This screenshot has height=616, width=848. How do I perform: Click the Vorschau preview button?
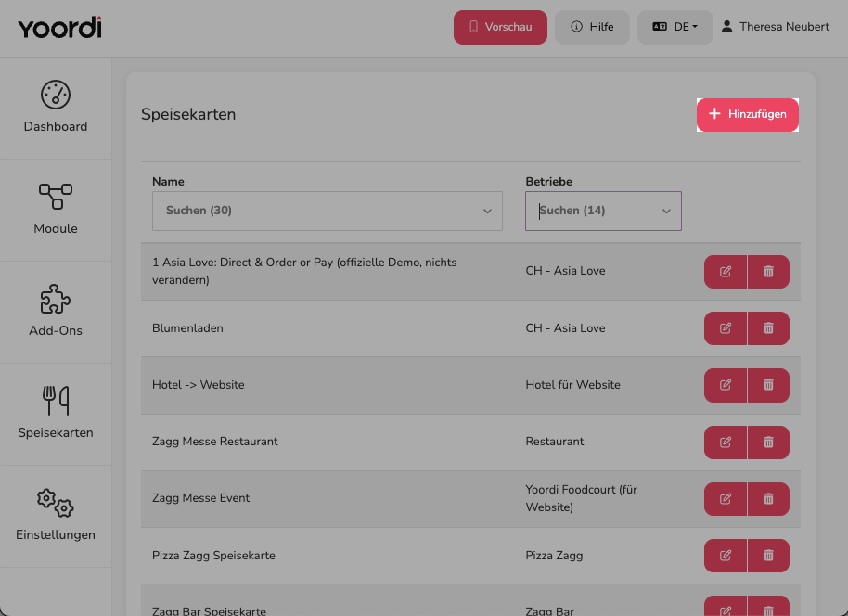pos(500,27)
